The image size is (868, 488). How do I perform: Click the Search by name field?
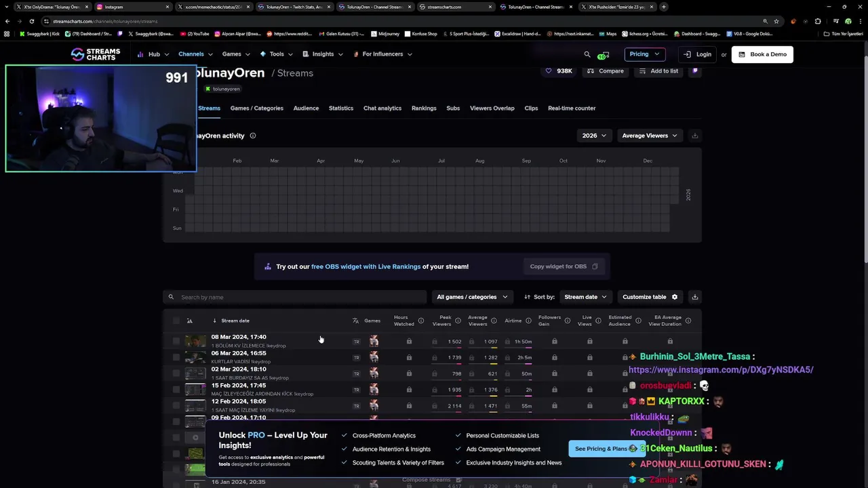coord(294,297)
